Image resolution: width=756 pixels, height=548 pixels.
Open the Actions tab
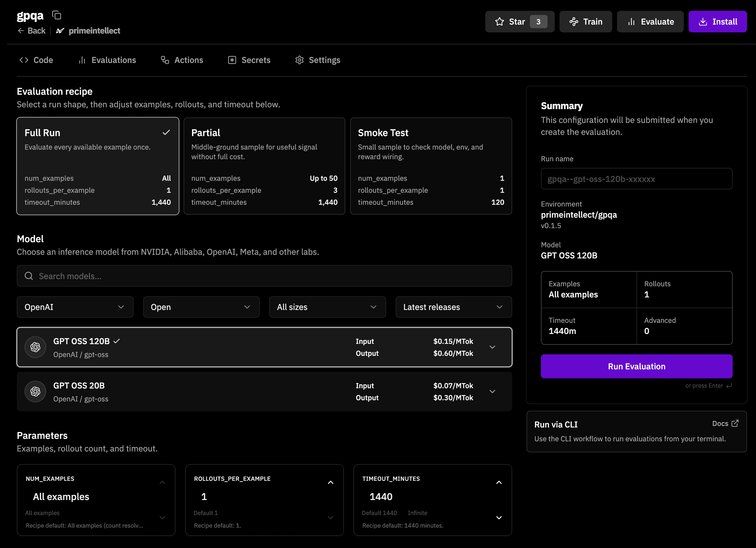(182, 60)
